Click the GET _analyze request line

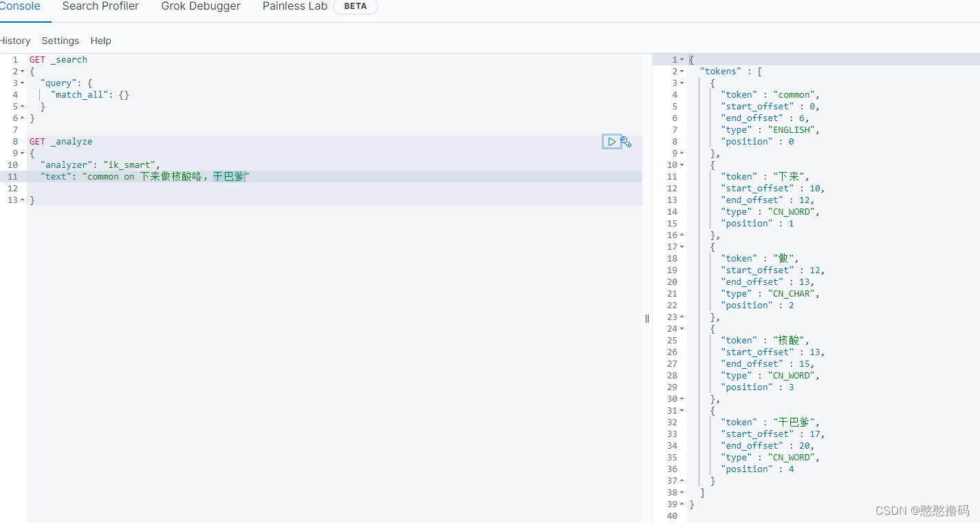(61, 142)
